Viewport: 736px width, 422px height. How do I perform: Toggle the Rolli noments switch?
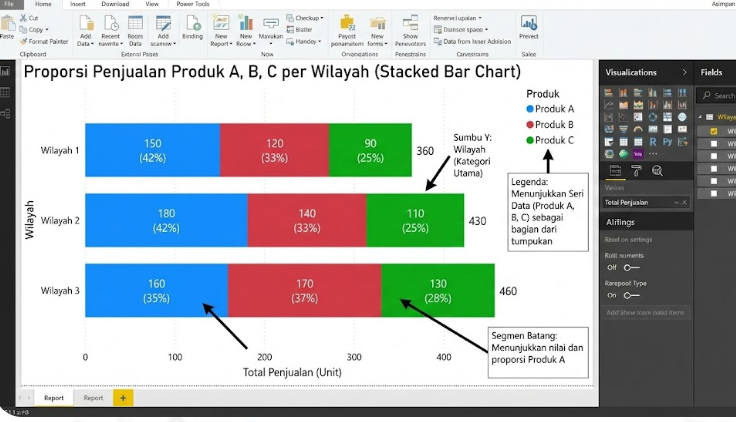coord(630,268)
